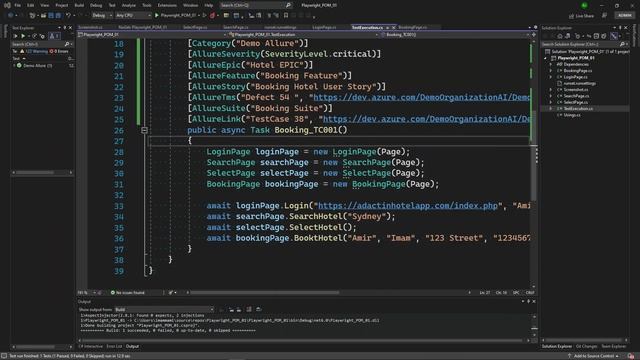The width and height of the screenshot is (640, 360).
Task: Open the Playwright_POM_01 project scope dropdown
Action: (x=151, y=35)
